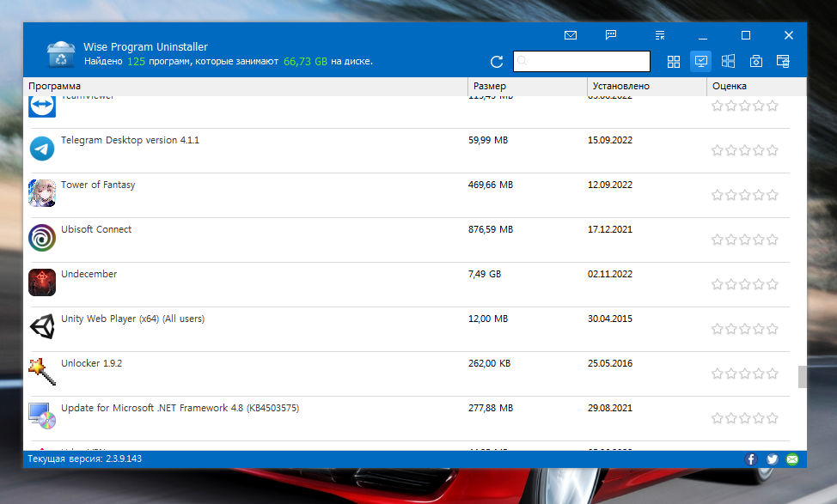Click the 876,59 MB size value

pyautogui.click(x=491, y=229)
